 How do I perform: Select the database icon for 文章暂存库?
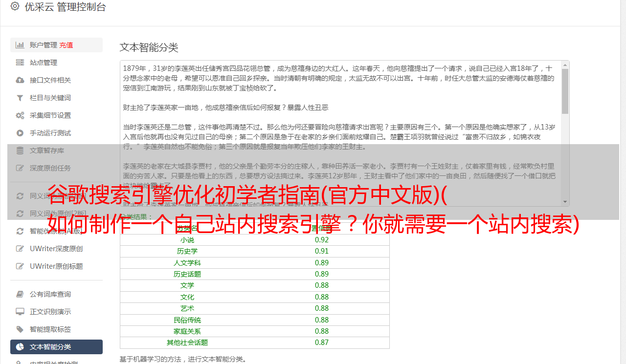coord(20,150)
